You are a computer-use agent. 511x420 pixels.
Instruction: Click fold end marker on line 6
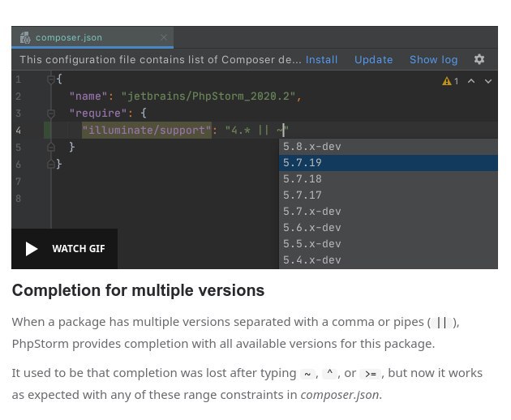point(51,164)
